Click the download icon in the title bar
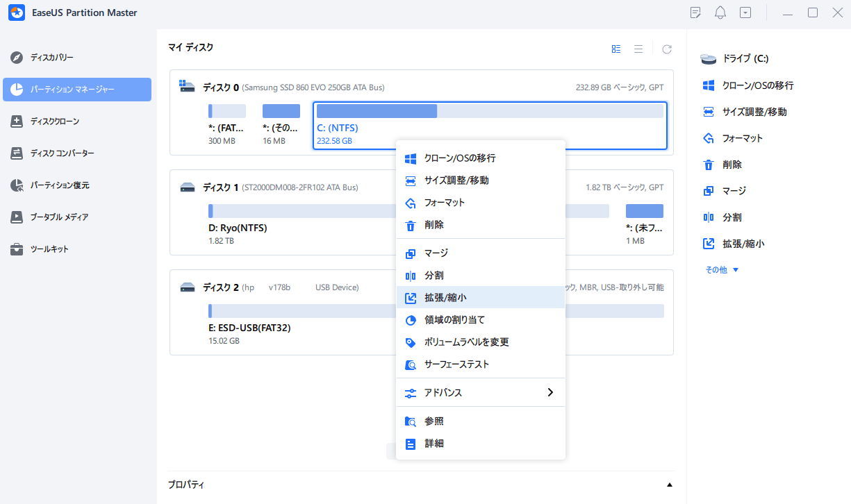The width and height of the screenshot is (851, 504). (745, 12)
